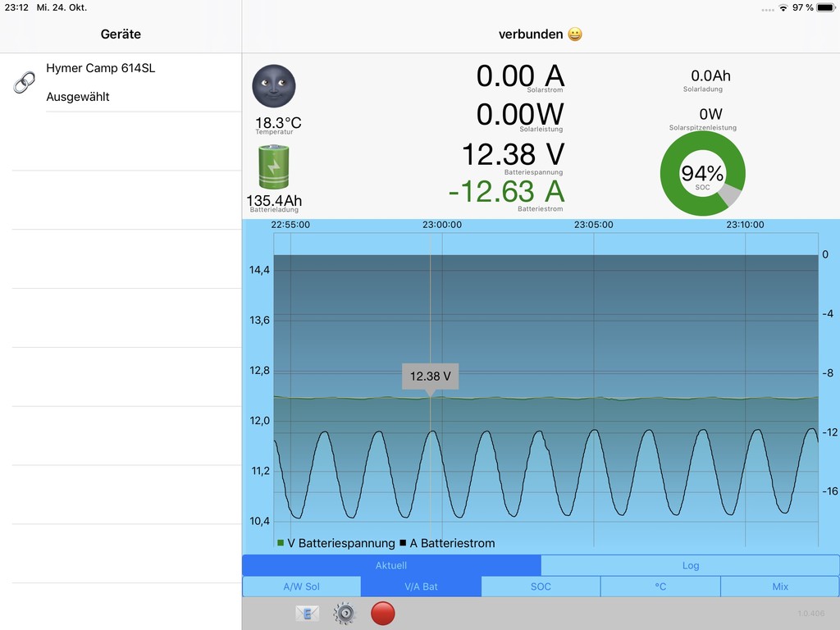Select the °C temperature chart tab

660,587
